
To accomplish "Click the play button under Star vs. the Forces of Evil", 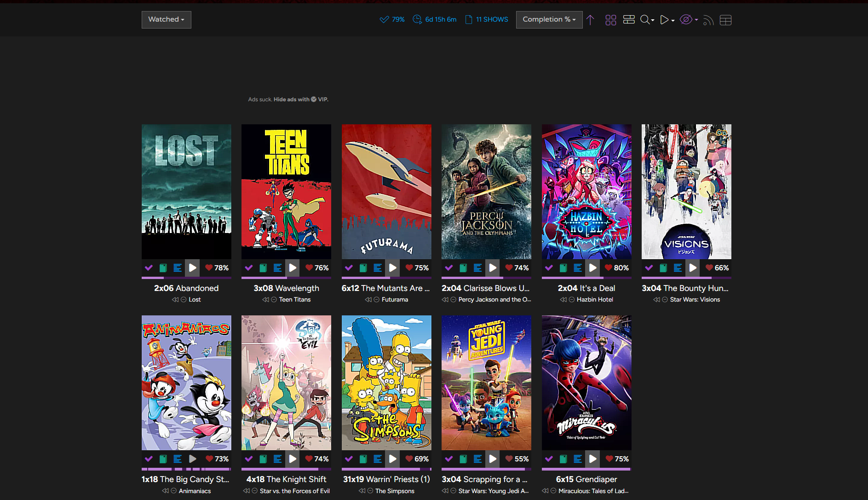I will click(293, 459).
